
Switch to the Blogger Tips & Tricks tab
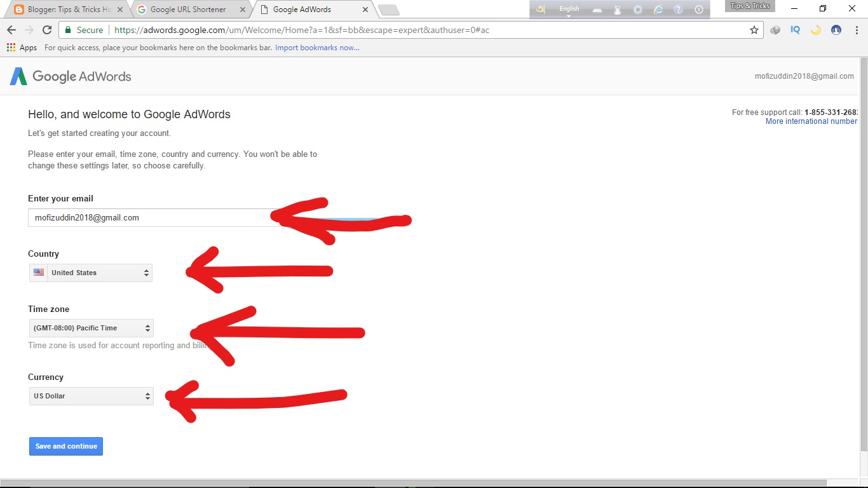pyautogui.click(x=68, y=10)
